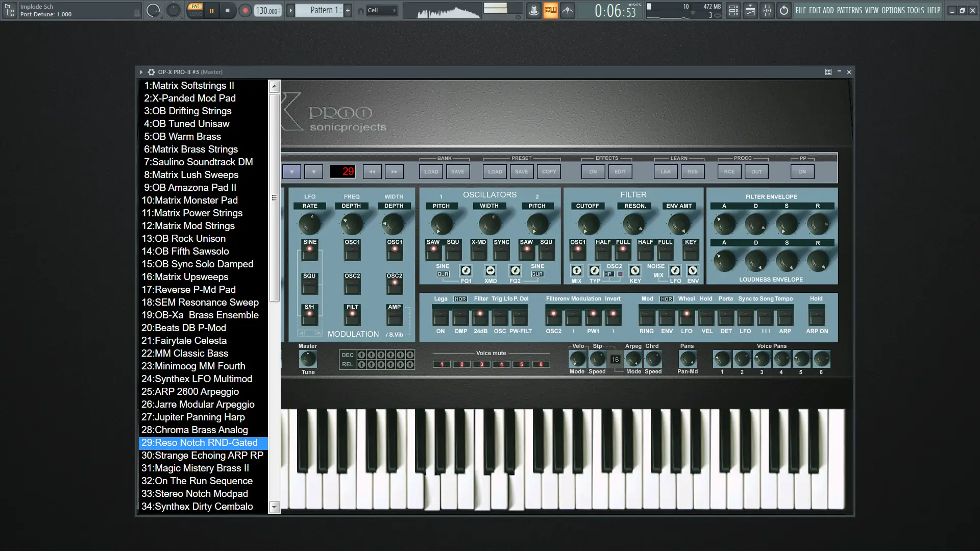980x551 pixels.
Task: Toggle typing keyboard to piano icon
Action: (550, 10)
